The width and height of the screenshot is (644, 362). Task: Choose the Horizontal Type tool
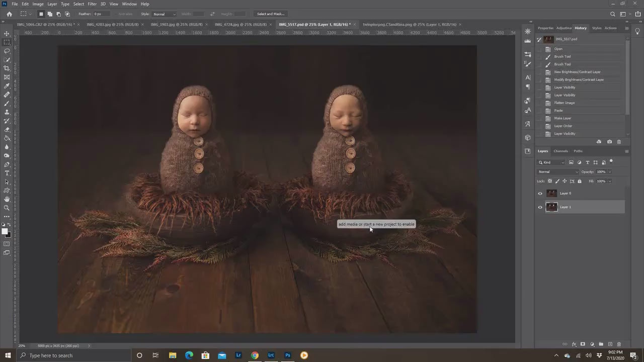point(7,173)
